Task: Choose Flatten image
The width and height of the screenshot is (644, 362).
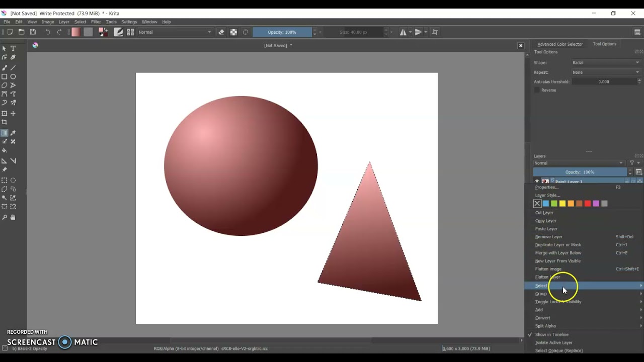Action: (x=584, y=269)
